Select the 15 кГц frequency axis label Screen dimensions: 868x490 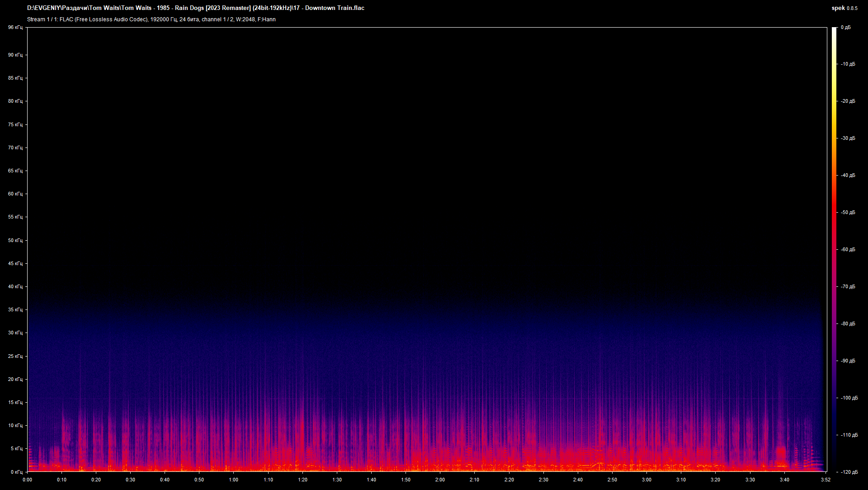point(15,402)
